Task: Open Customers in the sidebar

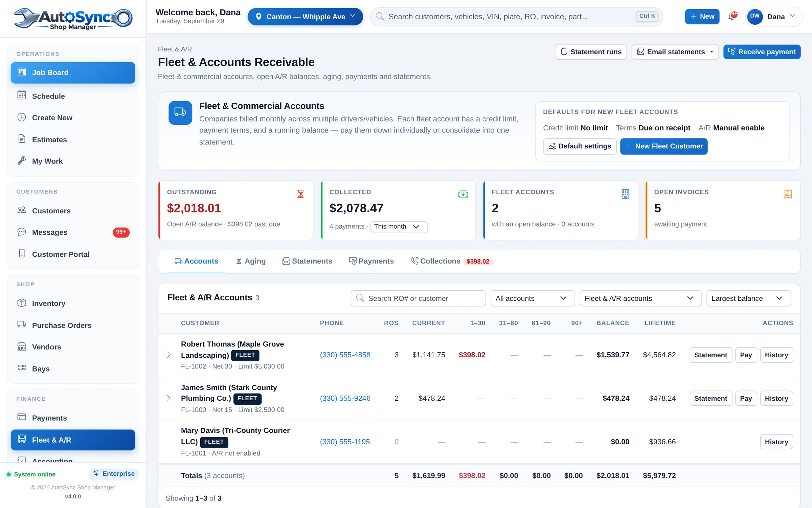Action: tap(73, 211)
